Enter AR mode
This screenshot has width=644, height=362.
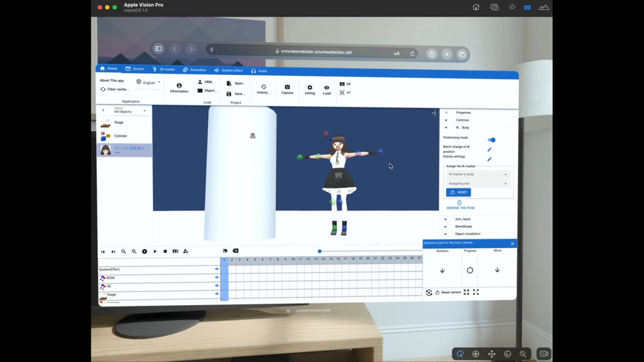345,93
